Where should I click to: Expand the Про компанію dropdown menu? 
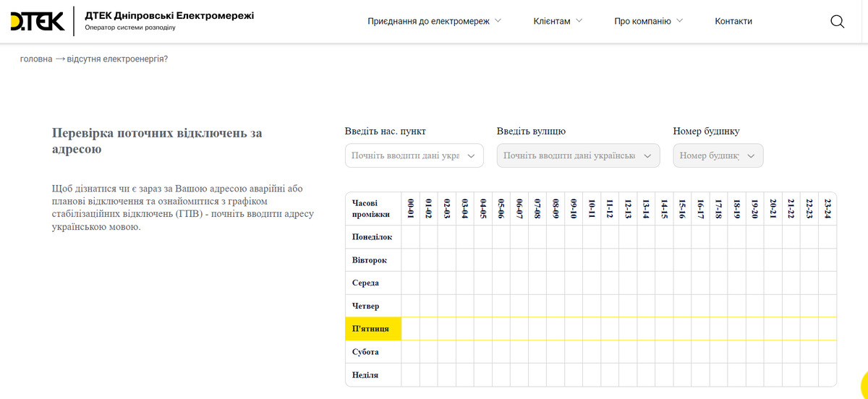point(648,22)
